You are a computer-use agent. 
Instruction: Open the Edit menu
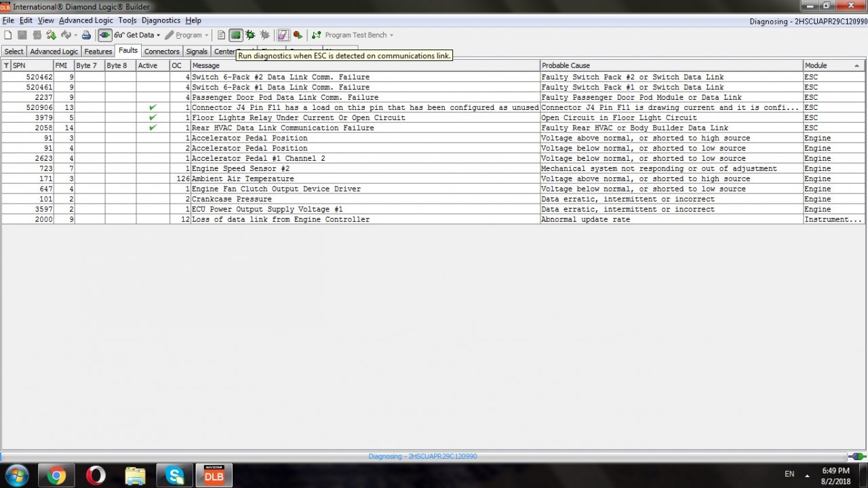pos(26,20)
